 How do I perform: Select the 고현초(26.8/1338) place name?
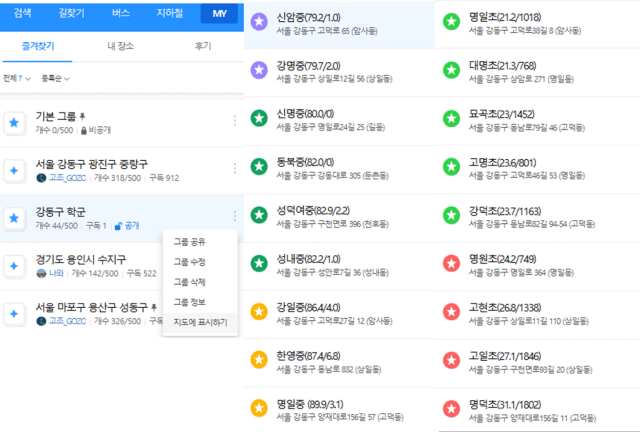[x=505, y=308]
